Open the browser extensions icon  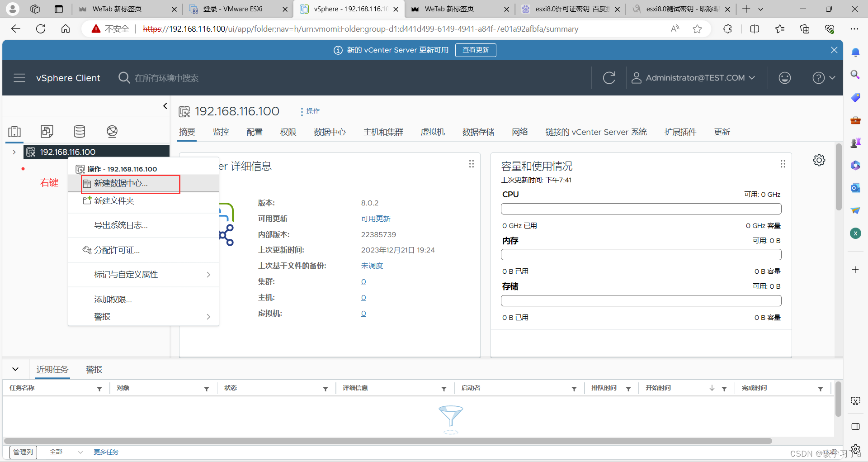point(727,29)
